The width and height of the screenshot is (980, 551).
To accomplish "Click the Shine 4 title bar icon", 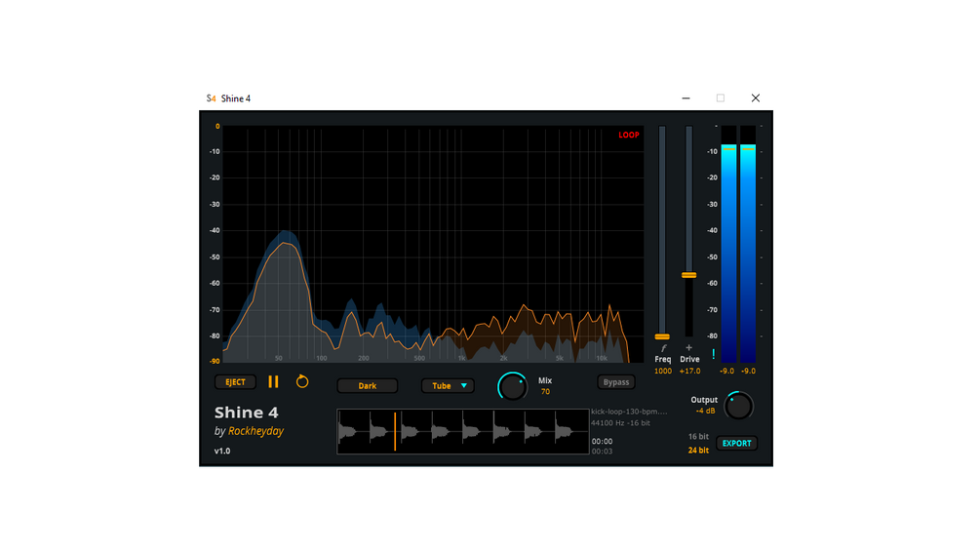I will coord(211,98).
